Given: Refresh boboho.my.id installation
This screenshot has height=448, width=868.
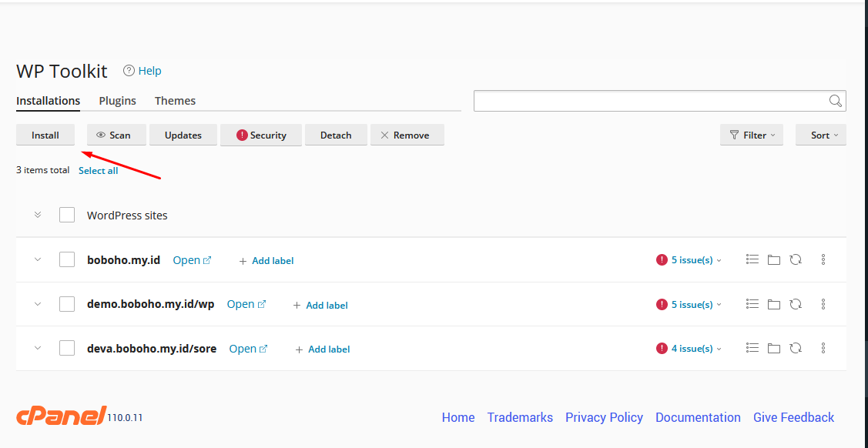Looking at the screenshot, I should 796,259.
